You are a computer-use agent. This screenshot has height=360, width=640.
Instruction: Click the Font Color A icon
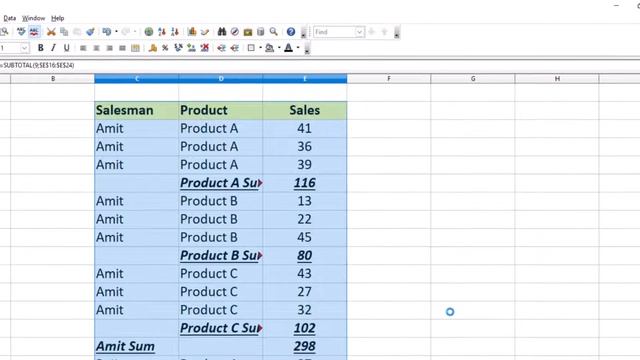click(288, 48)
